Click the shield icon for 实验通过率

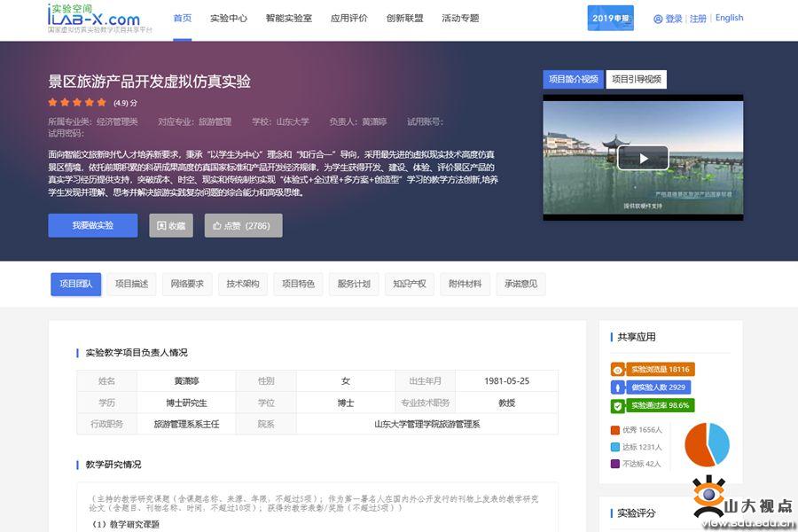coord(617,406)
